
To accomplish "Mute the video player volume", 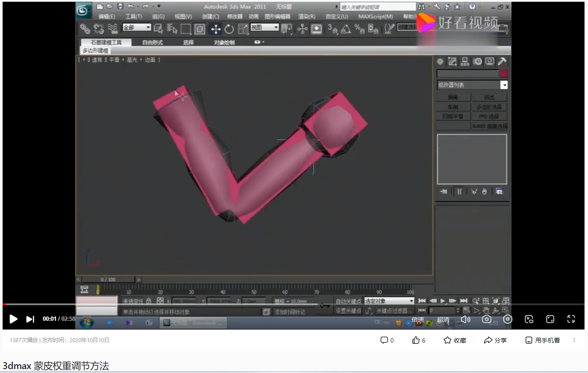I will point(466,320).
